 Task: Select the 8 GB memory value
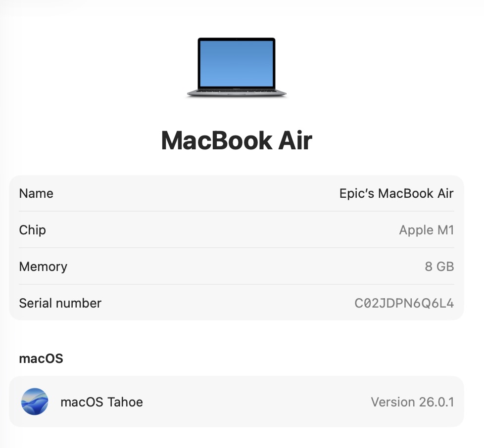pyautogui.click(x=439, y=267)
